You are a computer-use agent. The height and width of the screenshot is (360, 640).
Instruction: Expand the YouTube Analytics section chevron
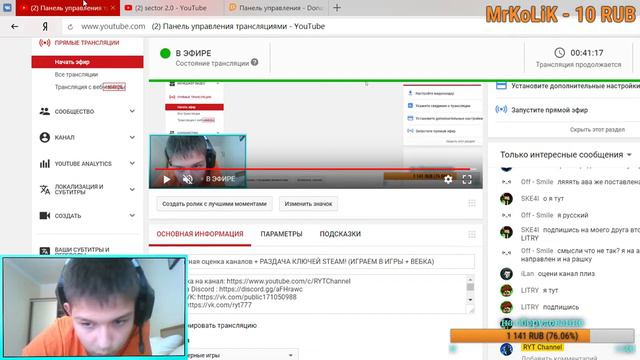tap(132, 164)
